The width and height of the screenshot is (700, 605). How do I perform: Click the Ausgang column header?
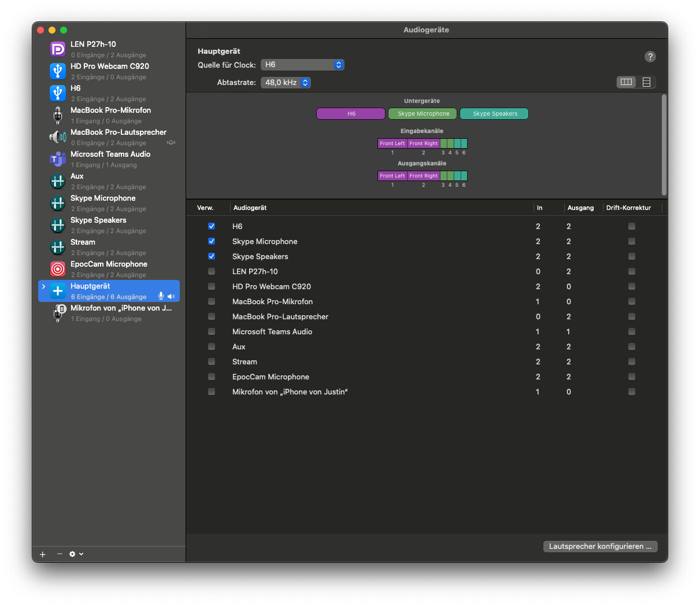coord(580,208)
